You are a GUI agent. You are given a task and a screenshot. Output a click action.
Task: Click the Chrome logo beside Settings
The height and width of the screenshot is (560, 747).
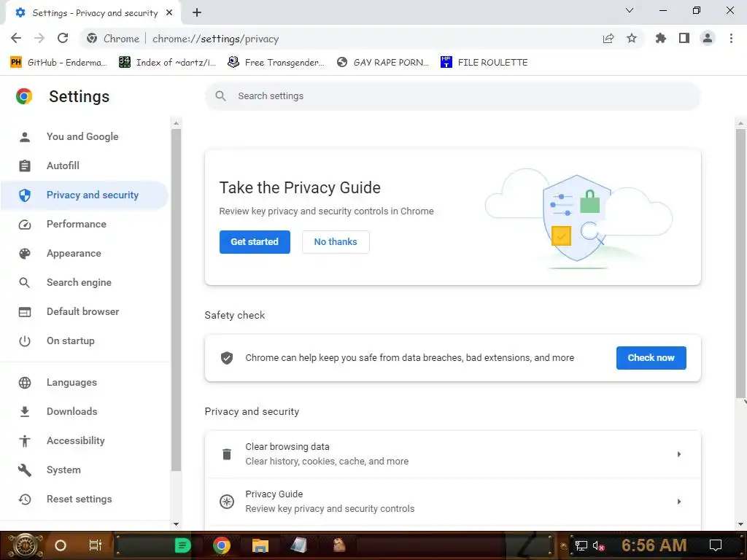(x=24, y=96)
